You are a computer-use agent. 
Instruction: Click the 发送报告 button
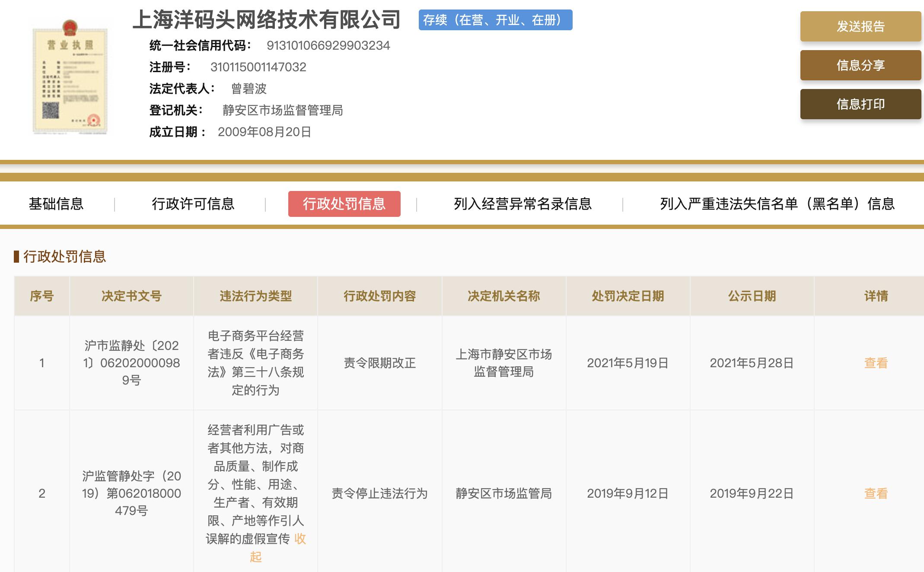click(x=860, y=27)
